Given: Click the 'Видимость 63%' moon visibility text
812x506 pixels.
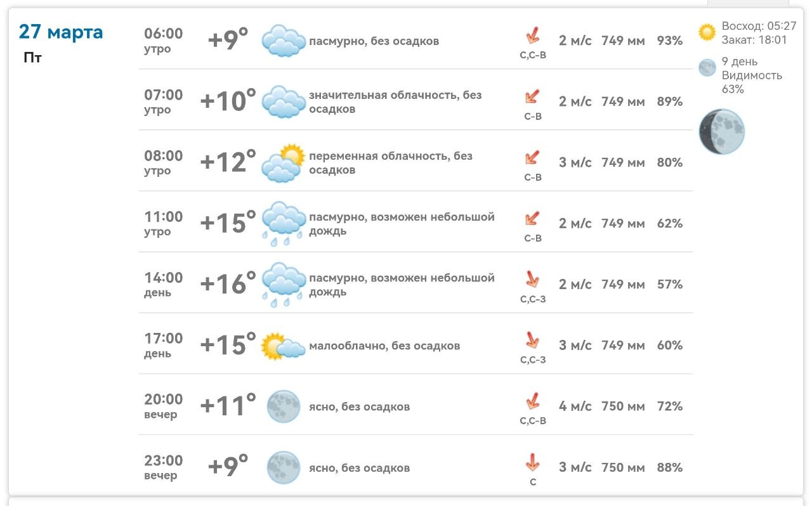Looking at the screenshot, I should click(x=752, y=82).
